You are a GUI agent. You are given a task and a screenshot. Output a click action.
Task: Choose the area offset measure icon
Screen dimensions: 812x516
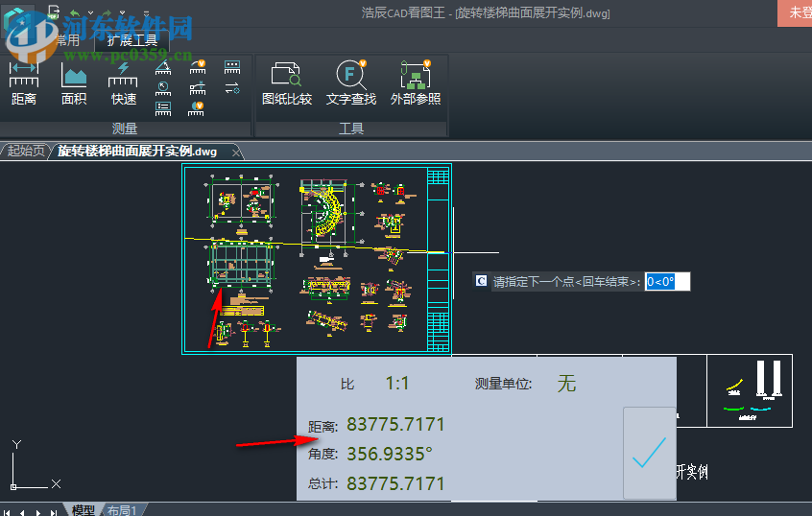click(x=196, y=108)
